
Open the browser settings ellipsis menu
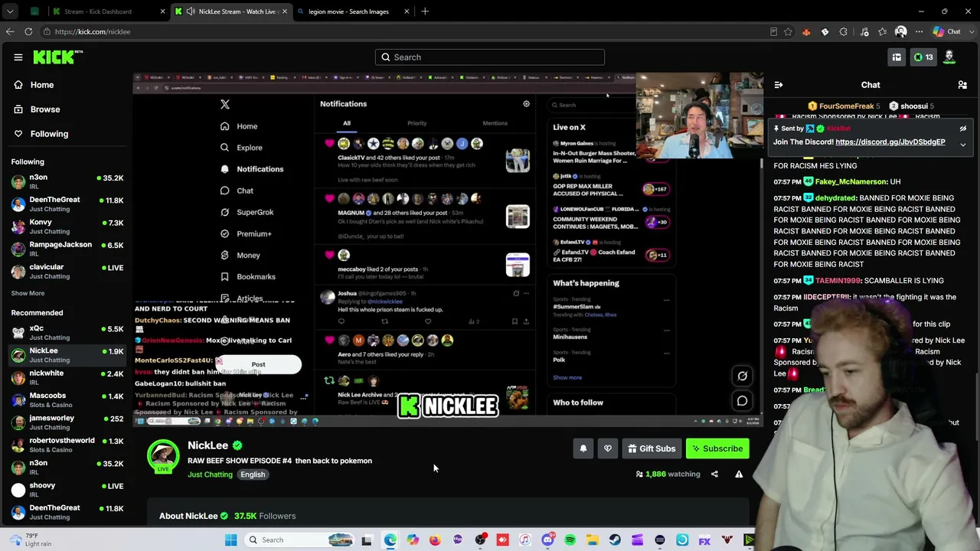click(919, 31)
